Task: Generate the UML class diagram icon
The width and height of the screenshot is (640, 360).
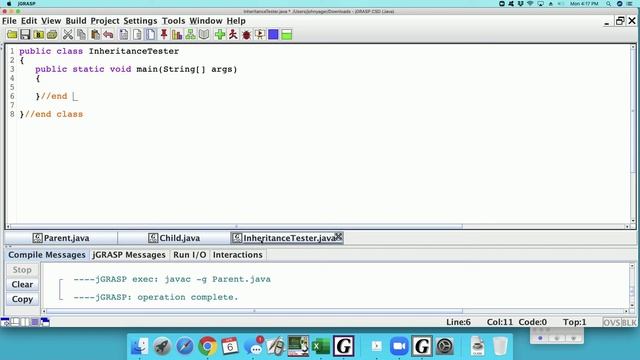Action: (x=190, y=35)
